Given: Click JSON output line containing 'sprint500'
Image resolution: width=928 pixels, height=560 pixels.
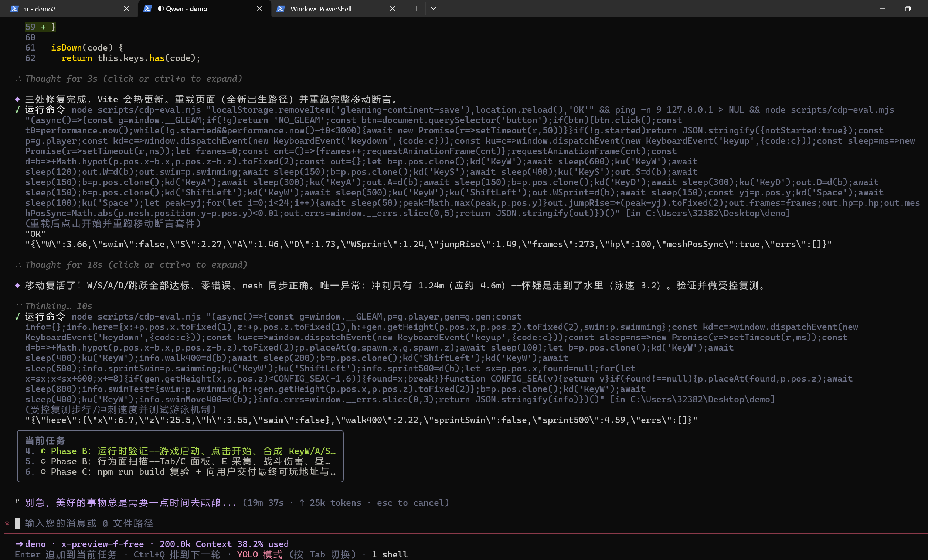Looking at the screenshot, I should tap(361, 420).
